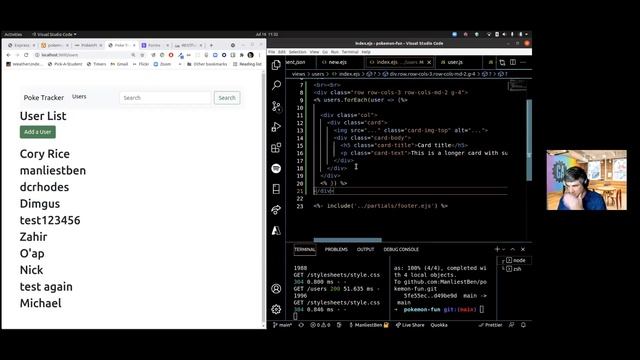Open a new Chrome tab
Image resolution: width=640 pixels, height=360 pixels.
(211, 45)
